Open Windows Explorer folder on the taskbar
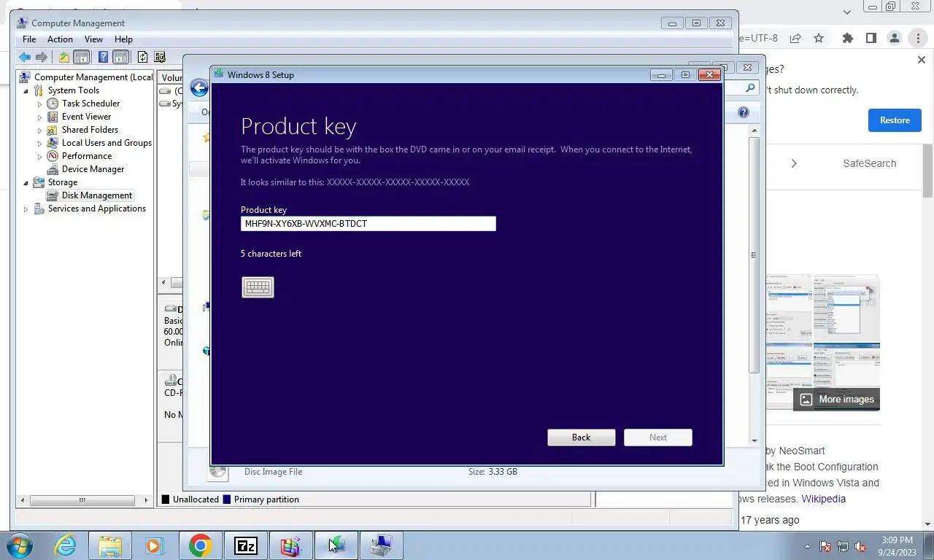 pos(110,545)
